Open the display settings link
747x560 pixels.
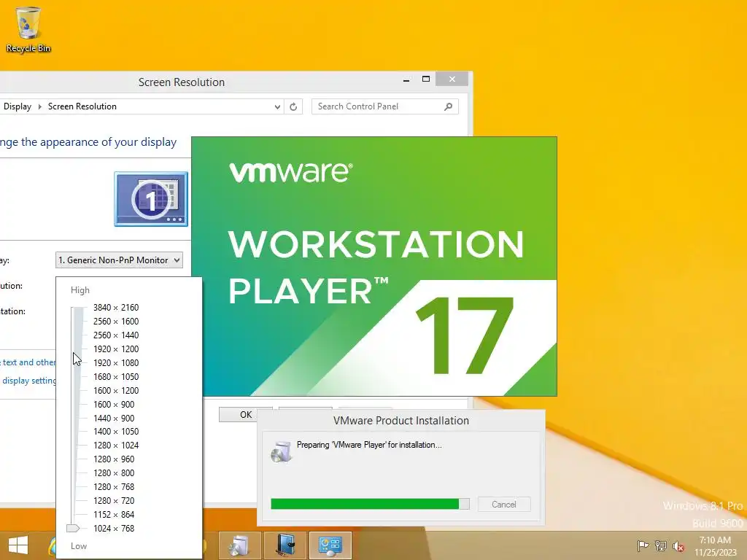[x=28, y=381]
